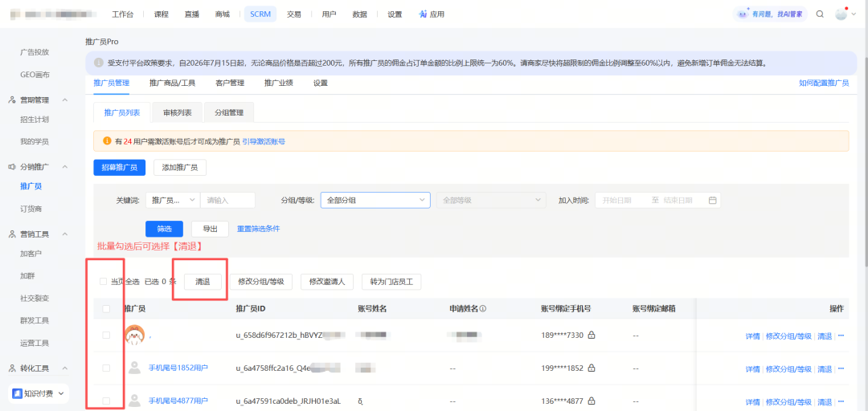Open the search magnifier icon in the header
This screenshot has width=868, height=411.
pos(820,14)
